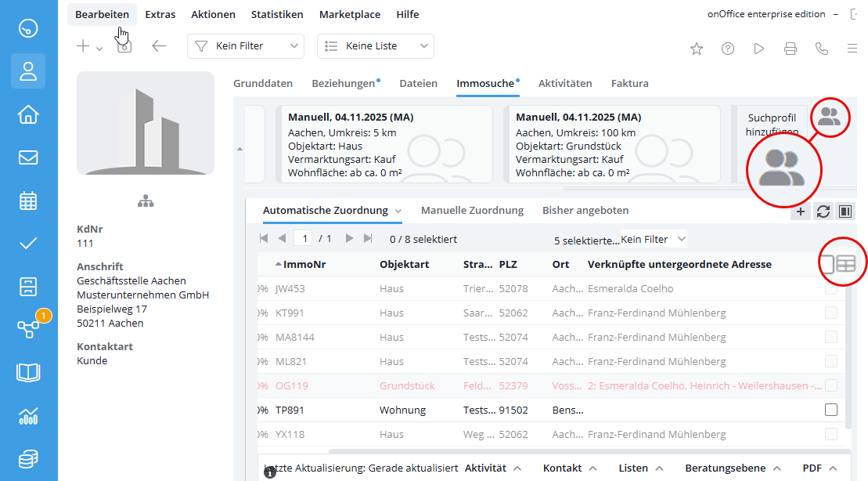Open the calendar module in sidebar

[x=28, y=201]
